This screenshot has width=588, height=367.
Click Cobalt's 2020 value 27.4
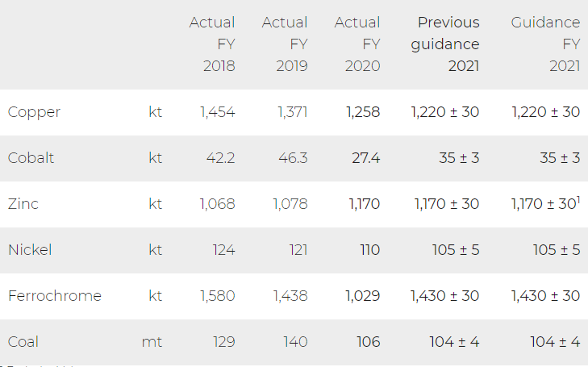[x=365, y=158]
